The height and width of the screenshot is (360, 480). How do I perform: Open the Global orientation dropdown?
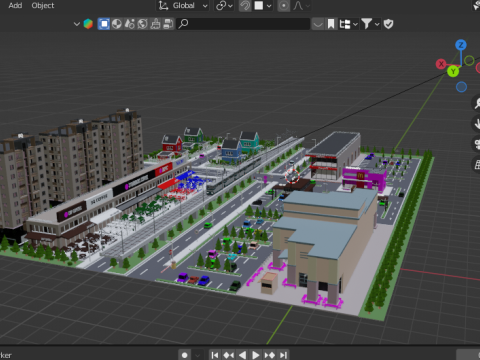pos(183,5)
